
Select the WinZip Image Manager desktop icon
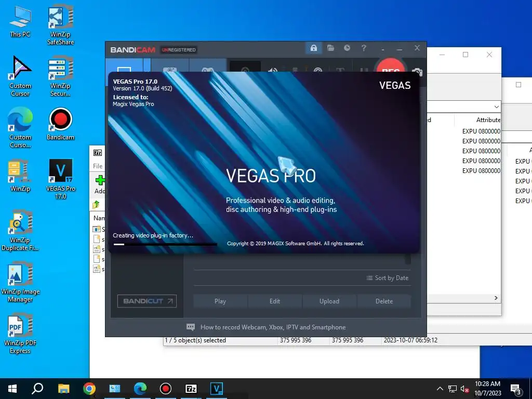click(x=20, y=282)
